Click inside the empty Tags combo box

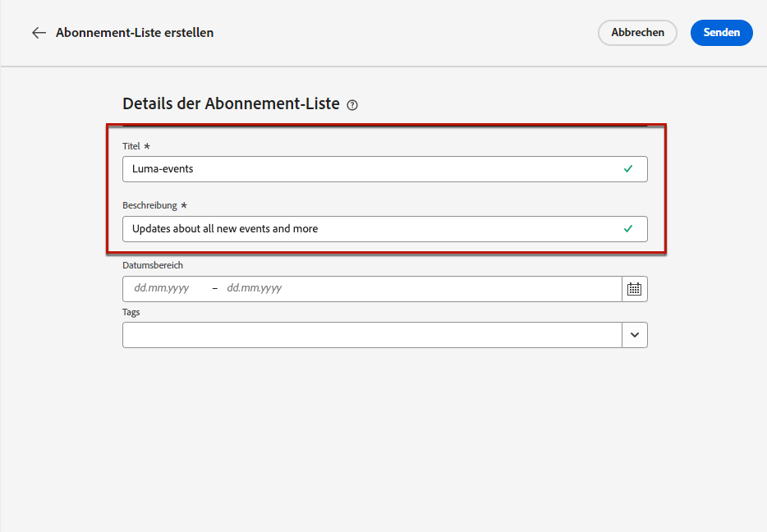372,335
